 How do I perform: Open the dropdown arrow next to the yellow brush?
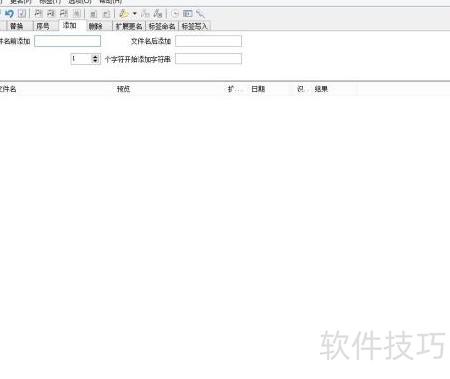[135, 14]
